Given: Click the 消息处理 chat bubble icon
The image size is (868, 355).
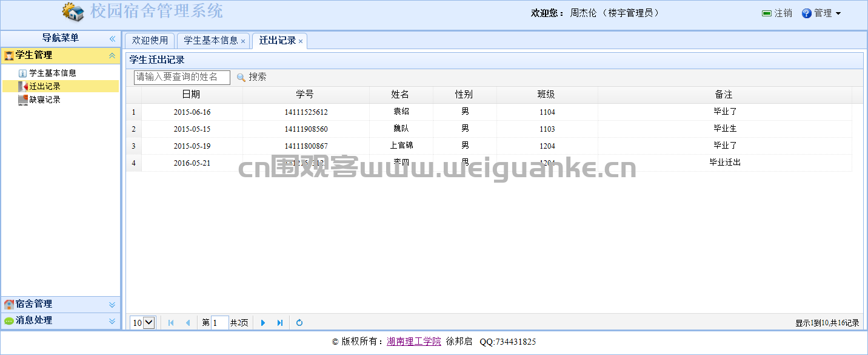Looking at the screenshot, I should [8, 320].
